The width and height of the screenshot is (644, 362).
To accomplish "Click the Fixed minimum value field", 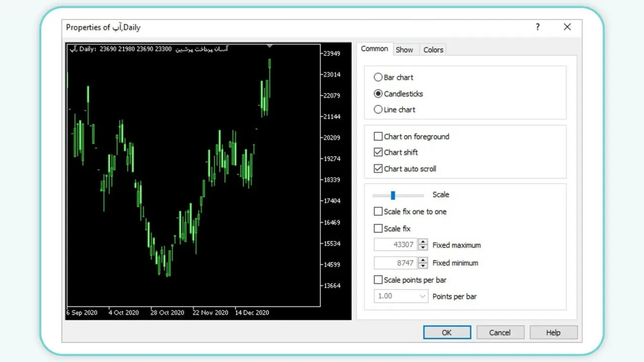I will point(395,263).
